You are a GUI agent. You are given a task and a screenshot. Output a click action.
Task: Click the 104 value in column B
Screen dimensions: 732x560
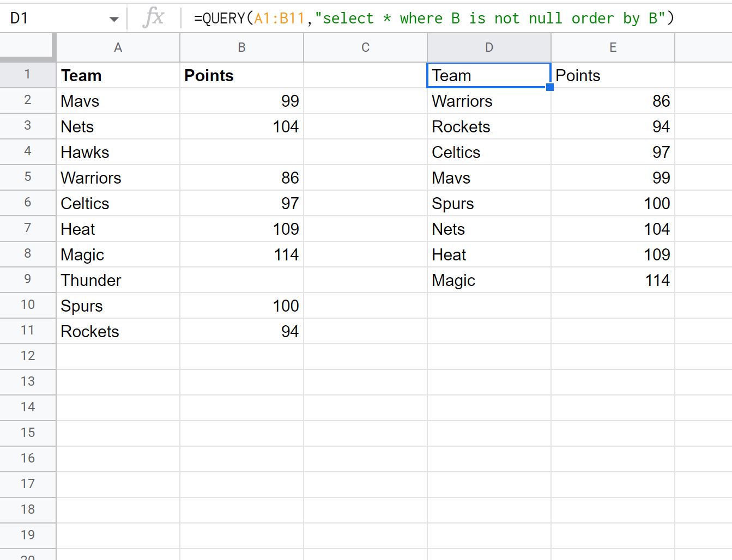point(241,126)
